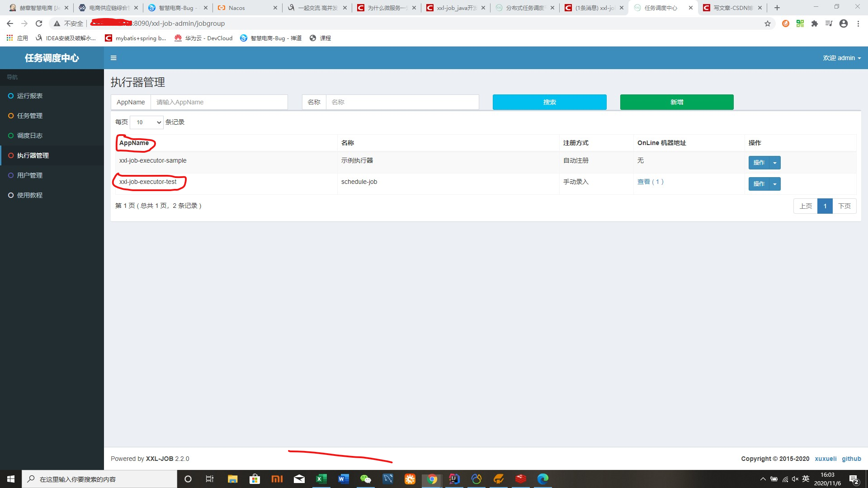
Task: Open IntelliJ IDEA from the taskbar
Action: click(x=454, y=479)
